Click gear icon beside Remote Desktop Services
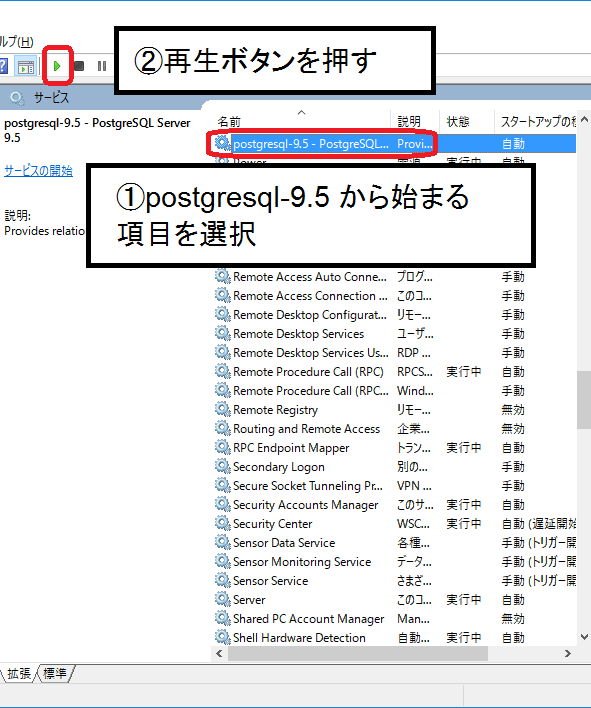591x708 pixels. point(222,333)
